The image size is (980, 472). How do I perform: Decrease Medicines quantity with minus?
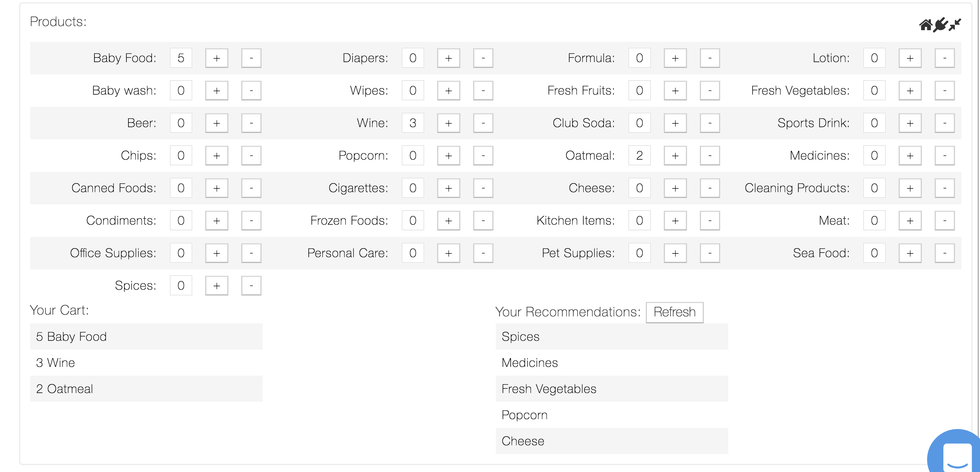(944, 155)
